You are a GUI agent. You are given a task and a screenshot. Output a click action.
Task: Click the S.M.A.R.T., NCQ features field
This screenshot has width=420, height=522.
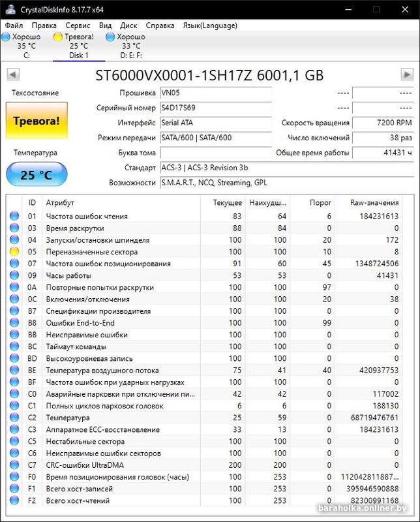(287, 183)
